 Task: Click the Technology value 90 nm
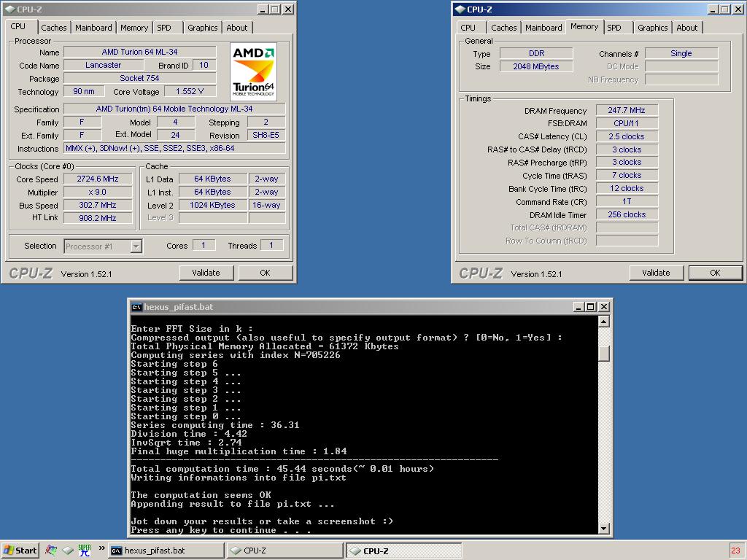[84, 91]
